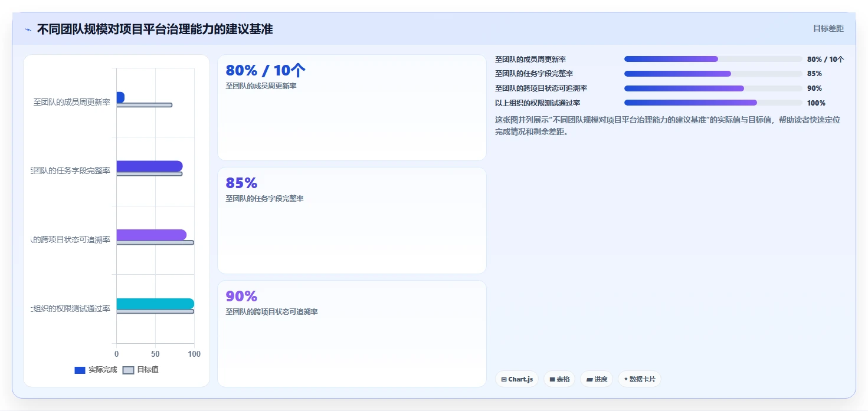Screen dimensions: 868x411
Task: Click the chart axis label 至团队的成员周更新率
Action: coord(71,102)
